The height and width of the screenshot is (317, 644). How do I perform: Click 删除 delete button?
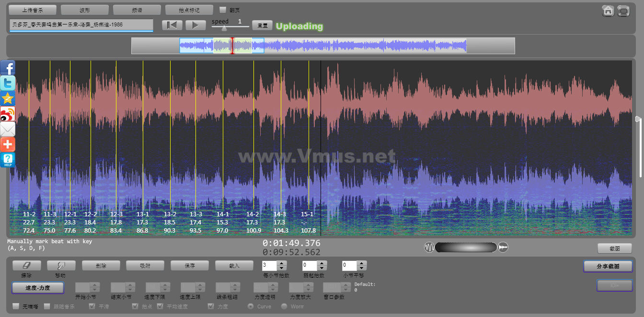tap(101, 265)
